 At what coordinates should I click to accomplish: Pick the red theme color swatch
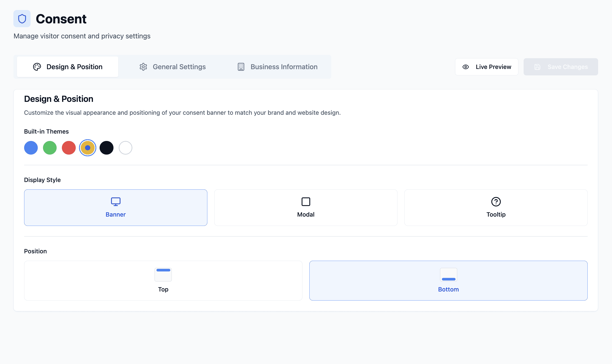click(69, 147)
